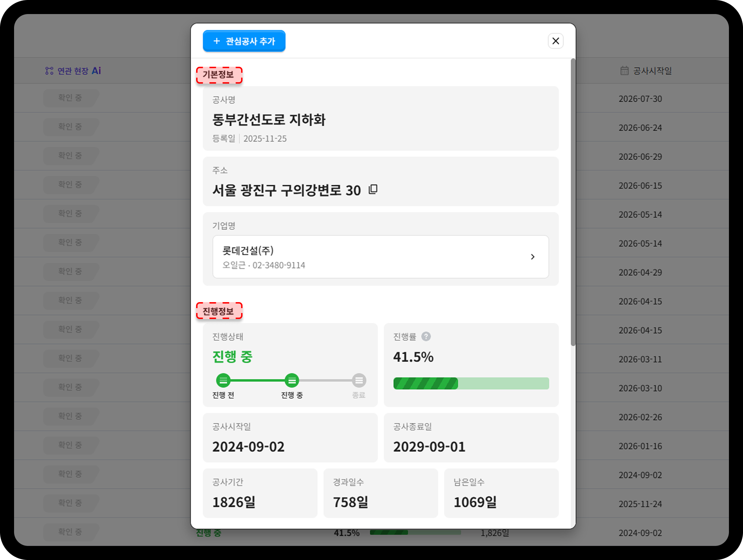Click the dialog's vertical scrollbar
This screenshot has width=743, height=560.
(x=573, y=202)
